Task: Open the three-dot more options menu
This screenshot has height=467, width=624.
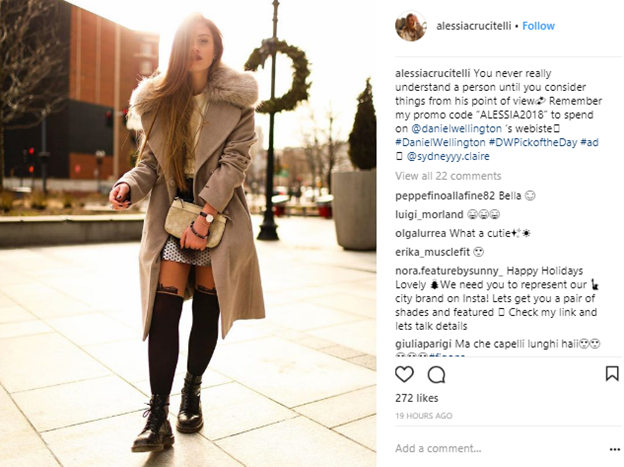Action: [614, 449]
